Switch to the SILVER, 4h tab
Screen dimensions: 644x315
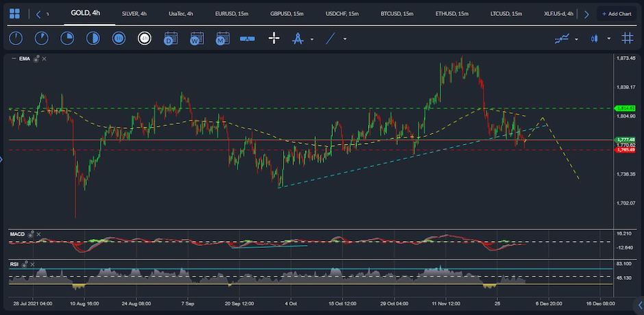(x=134, y=14)
